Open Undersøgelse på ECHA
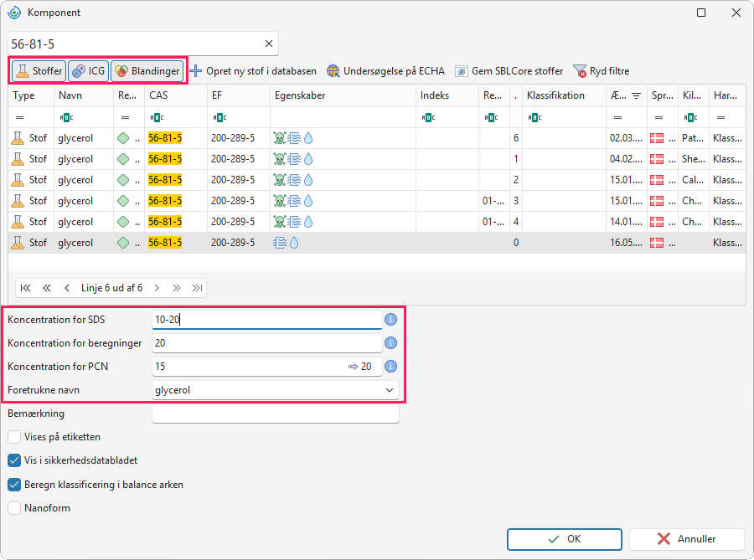 click(385, 71)
